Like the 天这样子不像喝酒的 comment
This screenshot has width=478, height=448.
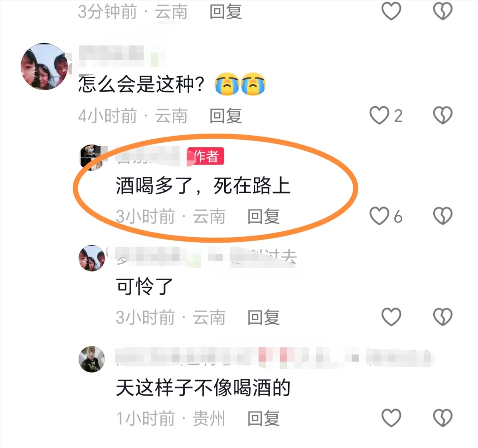391,418
